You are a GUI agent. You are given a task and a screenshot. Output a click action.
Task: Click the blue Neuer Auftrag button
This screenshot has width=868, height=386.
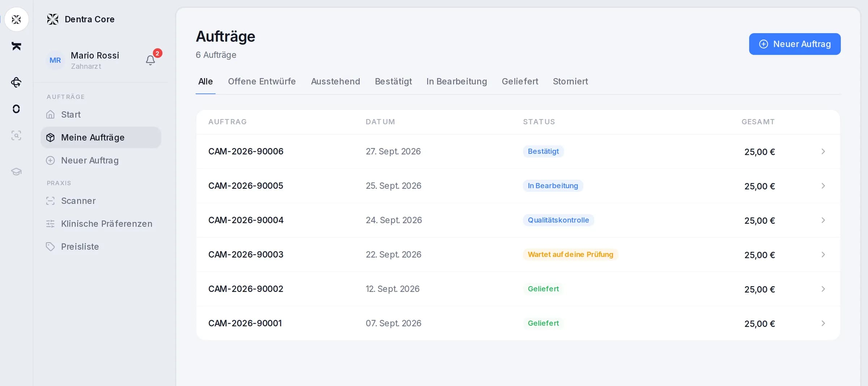[x=795, y=44]
